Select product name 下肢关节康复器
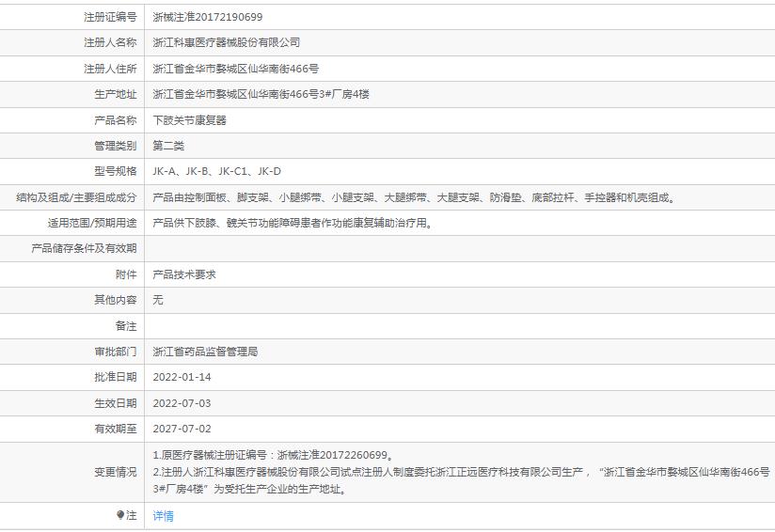 [189, 120]
